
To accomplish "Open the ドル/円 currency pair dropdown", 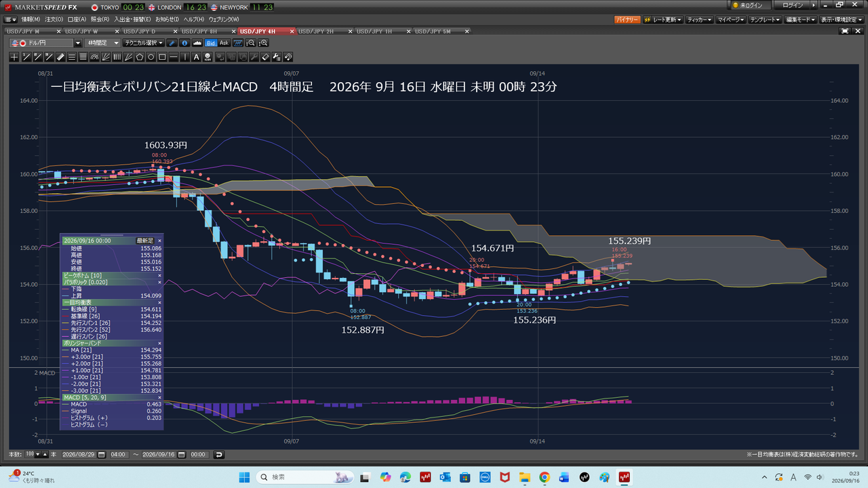I will [77, 43].
